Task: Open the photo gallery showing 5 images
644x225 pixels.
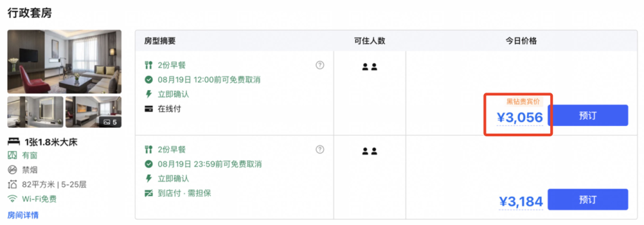Action: point(94,112)
